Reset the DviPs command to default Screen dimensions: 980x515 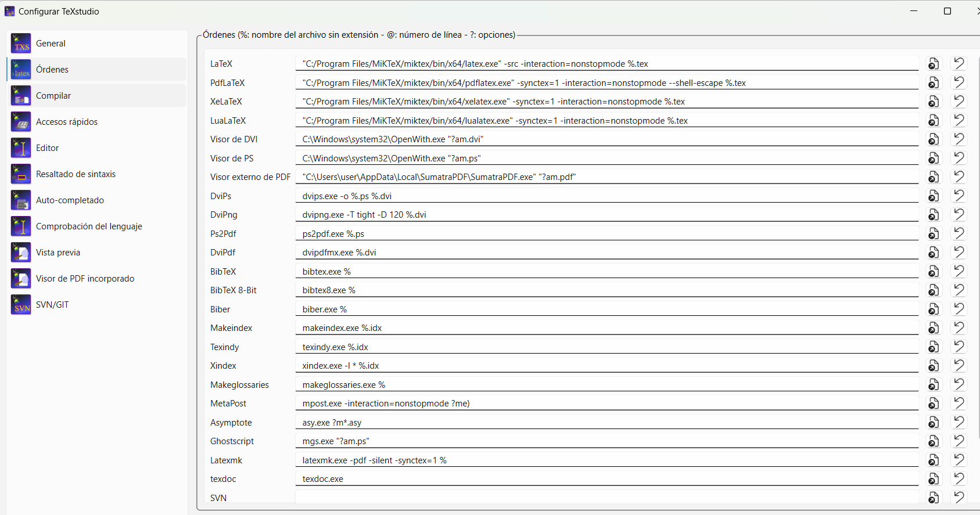pyautogui.click(x=959, y=196)
